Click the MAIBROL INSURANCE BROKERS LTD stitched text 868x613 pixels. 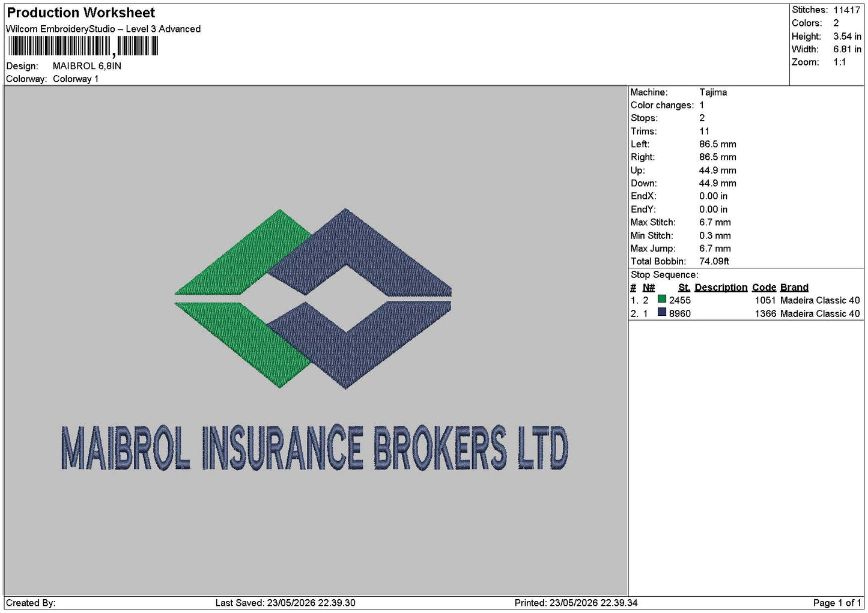pos(314,448)
